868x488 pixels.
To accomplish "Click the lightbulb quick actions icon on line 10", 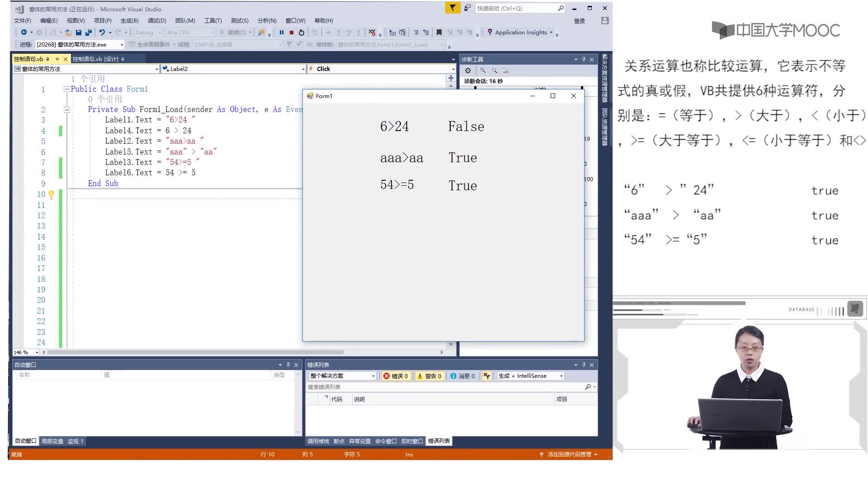I will coord(51,194).
